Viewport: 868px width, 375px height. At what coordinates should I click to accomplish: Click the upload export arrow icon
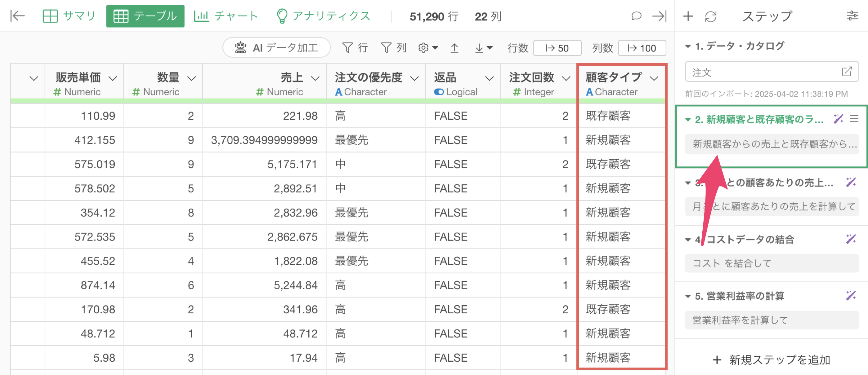coord(454,48)
